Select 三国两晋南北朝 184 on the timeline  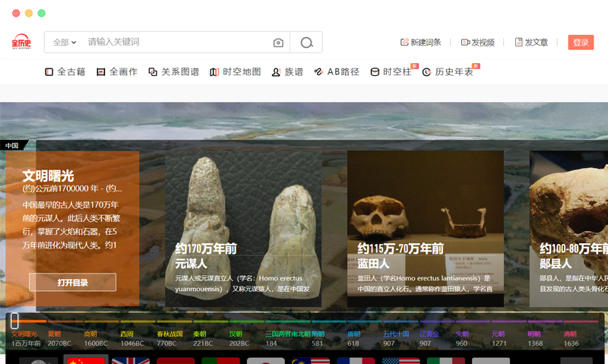289,338
